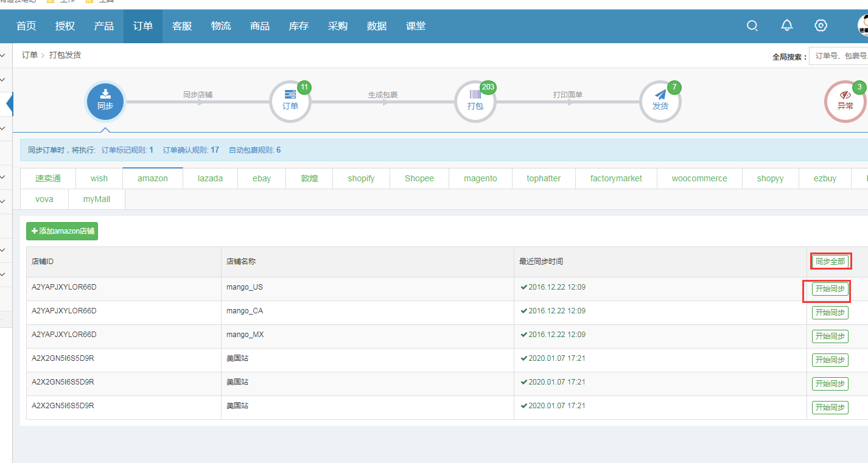Switch to the 速卖通 platform tab
Screen dimensions: 868x463
[48, 178]
